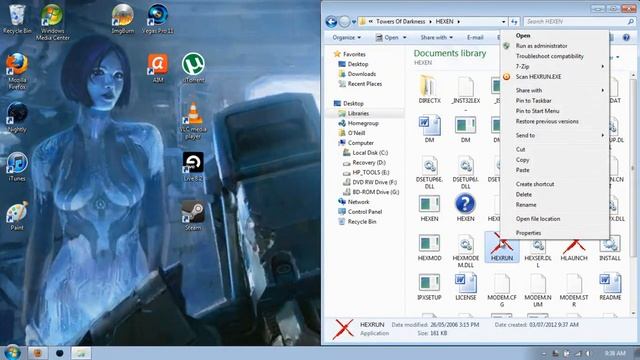Choose Run as administrator
Image resolution: width=640 pixels, height=360 pixels.
555,46
